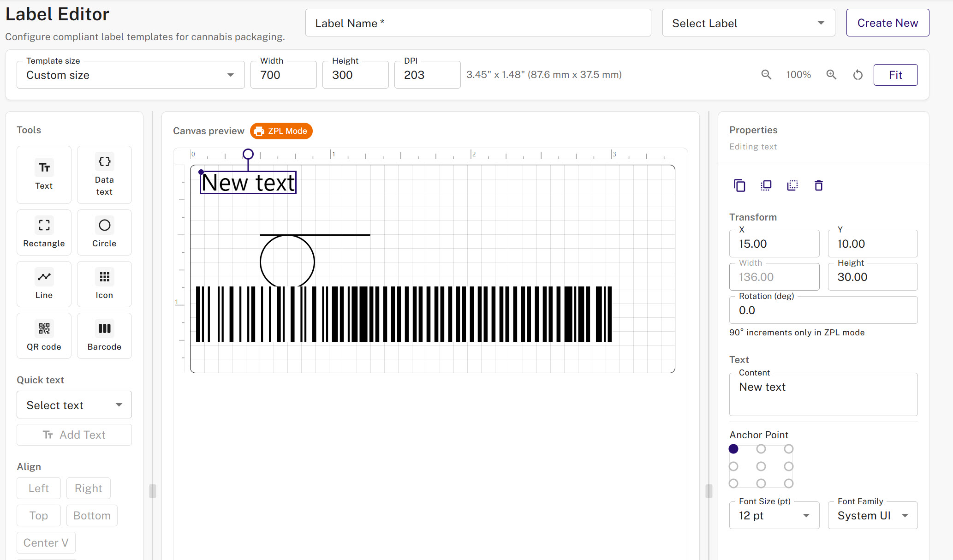Click the 100% zoom level text
This screenshot has height=560, width=953.
(x=798, y=75)
